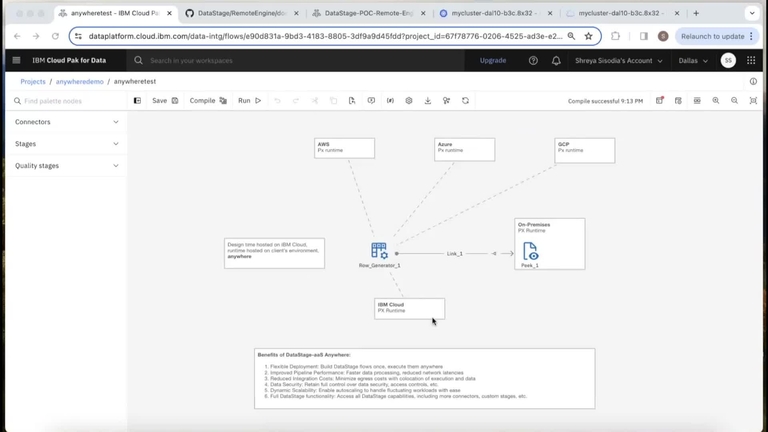Expand the Stages palette section
The width and height of the screenshot is (768, 432).
[66, 144]
